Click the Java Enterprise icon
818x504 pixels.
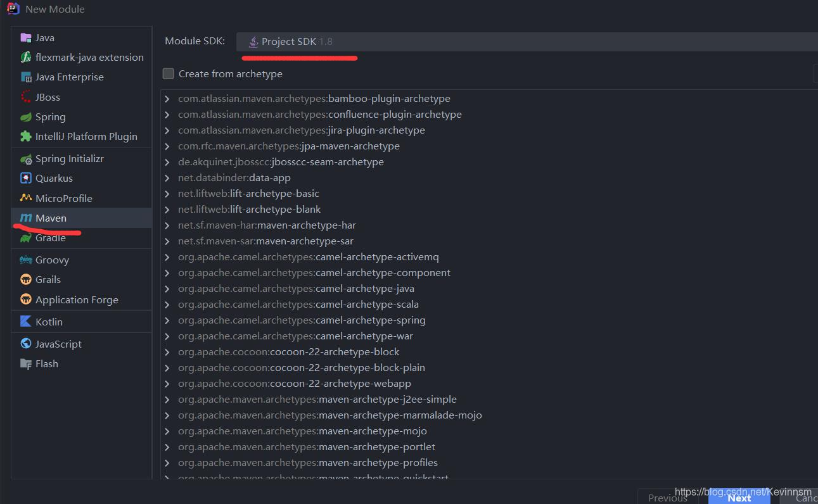pos(26,77)
